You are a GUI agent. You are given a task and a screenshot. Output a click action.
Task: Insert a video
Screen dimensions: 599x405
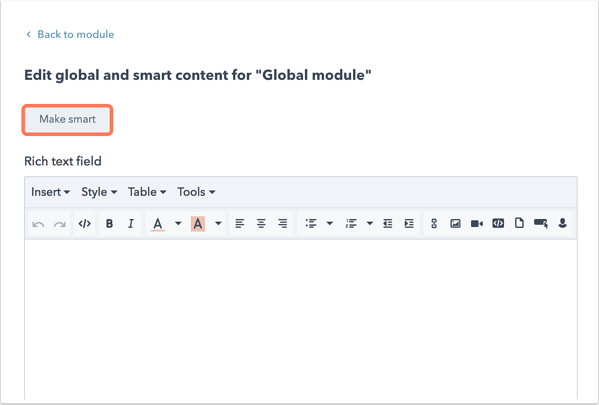pos(477,224)
